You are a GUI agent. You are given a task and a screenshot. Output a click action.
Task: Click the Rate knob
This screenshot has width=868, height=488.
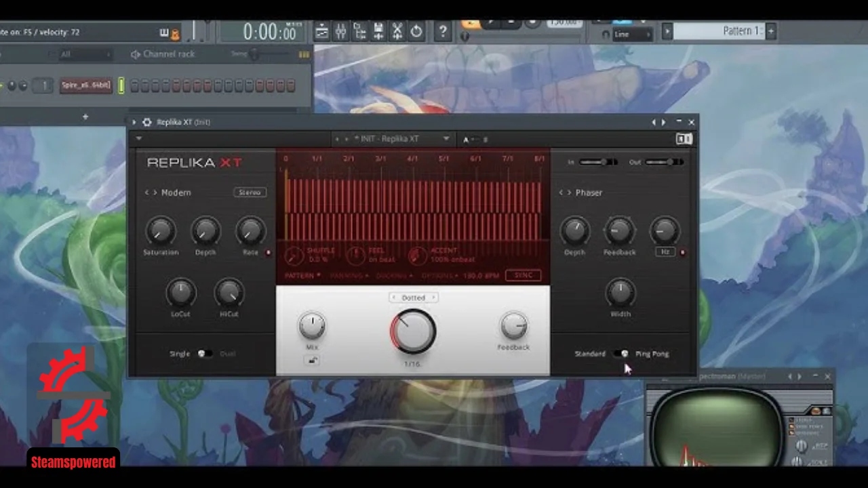click(250, 232)
